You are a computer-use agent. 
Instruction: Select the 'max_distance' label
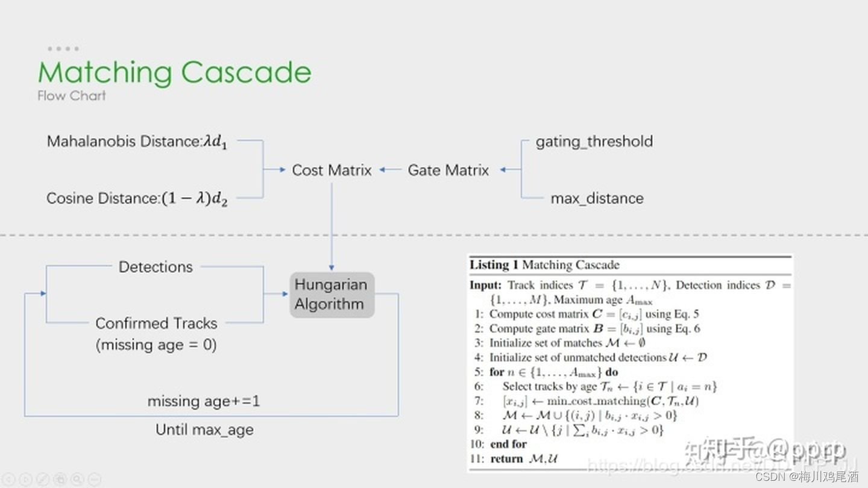click(x=597, y=198)
